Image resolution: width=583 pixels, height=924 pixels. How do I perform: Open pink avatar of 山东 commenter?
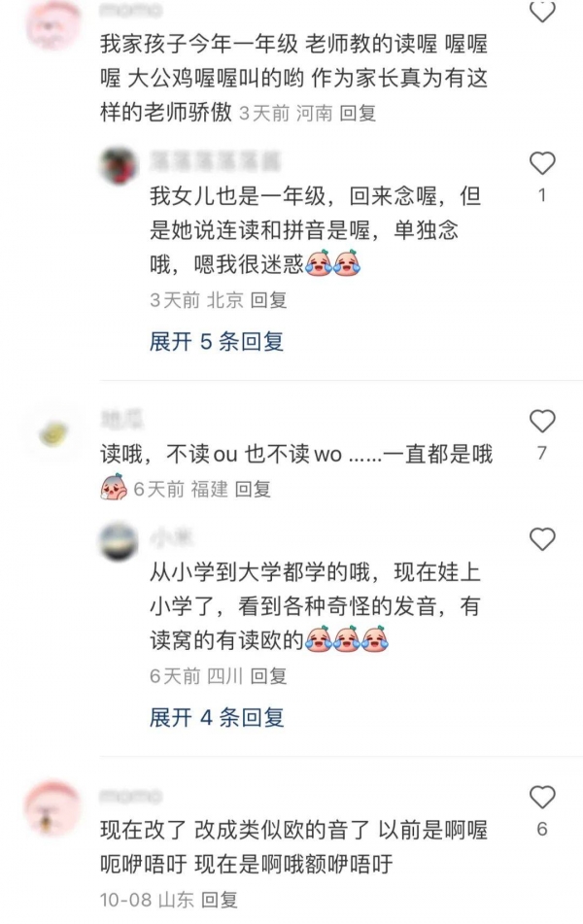[53, 810]
